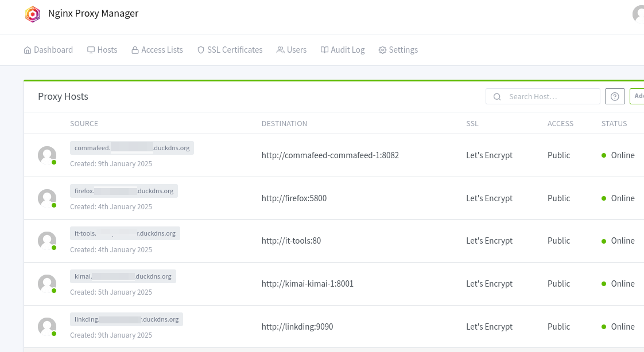Open the Hosts menu
The height and width of the screenshot is (352, 644).
pos(102,50)
